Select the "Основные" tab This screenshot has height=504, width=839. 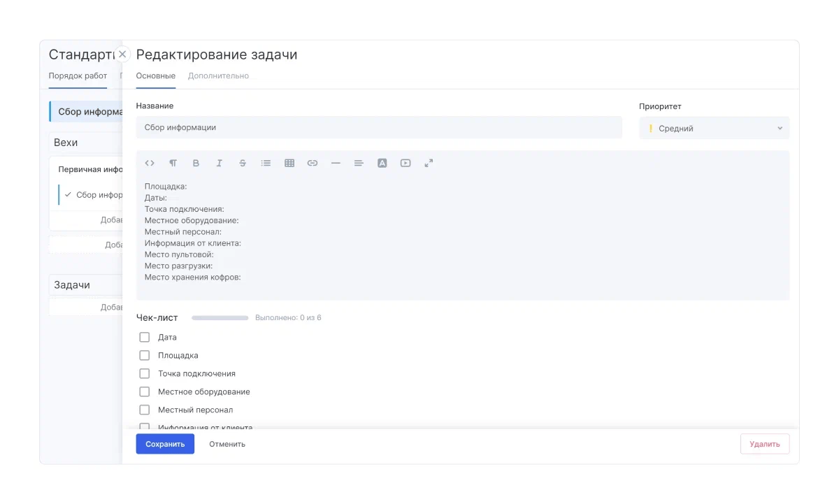(155, 75)
